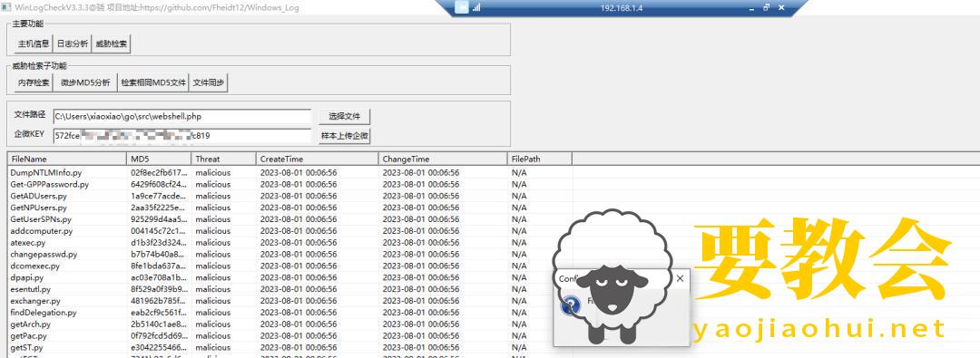Image resolution: width=980 pixels, height=358 pixels.
Task: Sort by the FileName column header
Action: tap(67, 159)
